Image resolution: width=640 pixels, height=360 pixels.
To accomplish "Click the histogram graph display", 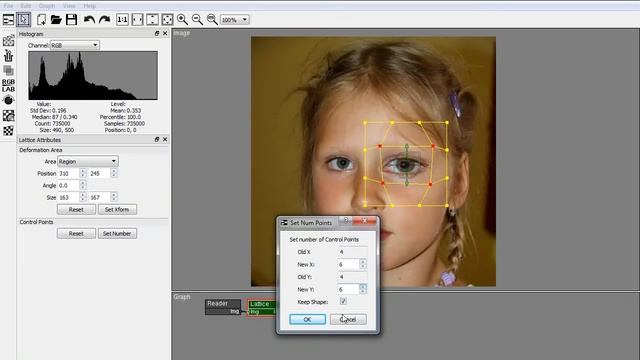I will click(93, 76).
